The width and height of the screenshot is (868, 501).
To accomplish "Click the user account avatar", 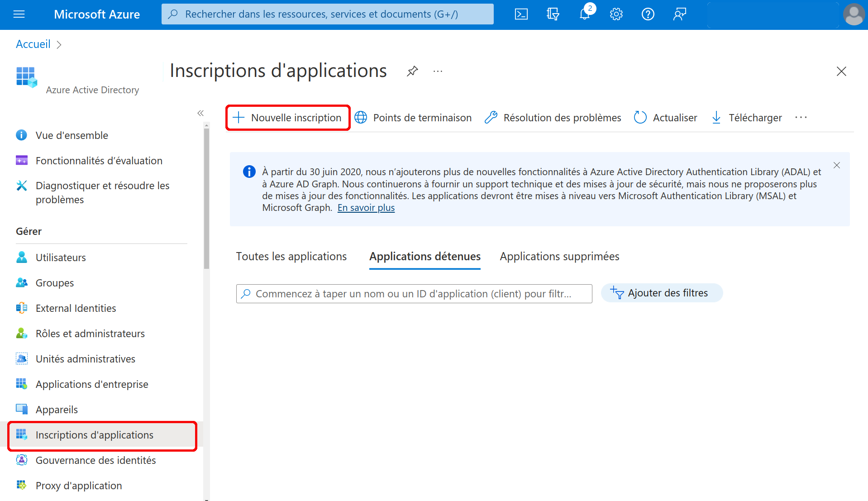I will 854,14.
